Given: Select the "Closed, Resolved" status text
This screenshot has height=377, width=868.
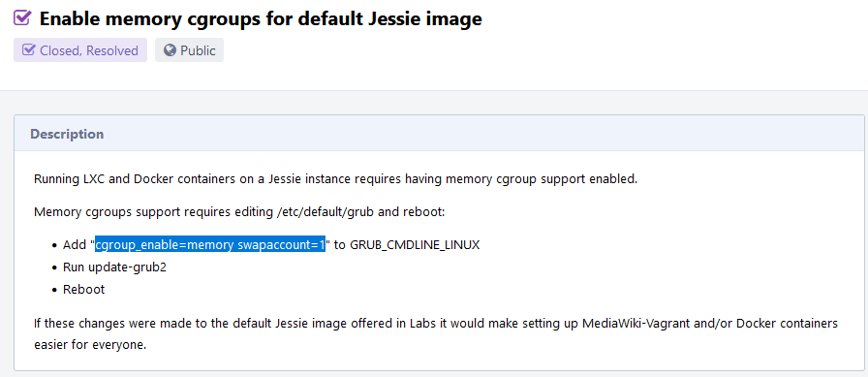Looking at the screenshot, I should pos(89,51).
